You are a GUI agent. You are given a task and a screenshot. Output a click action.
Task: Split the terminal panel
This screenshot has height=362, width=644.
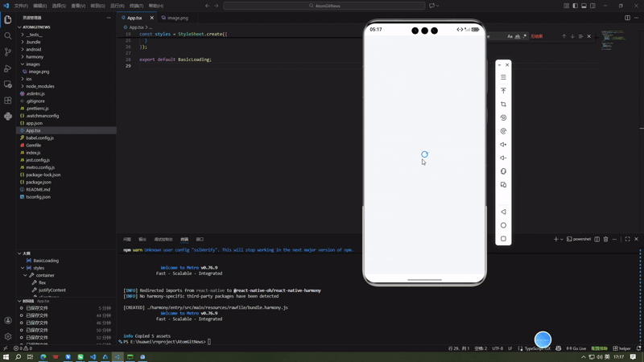pos(597,239)
